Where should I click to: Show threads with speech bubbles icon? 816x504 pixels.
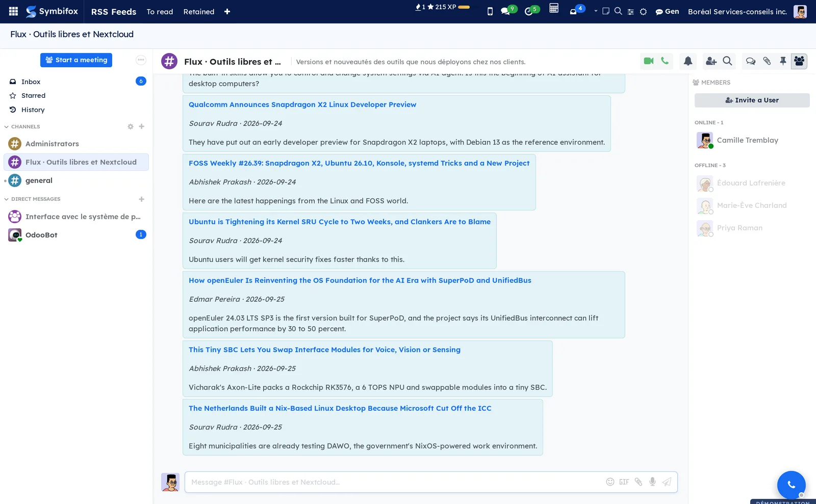coord(751,61)
